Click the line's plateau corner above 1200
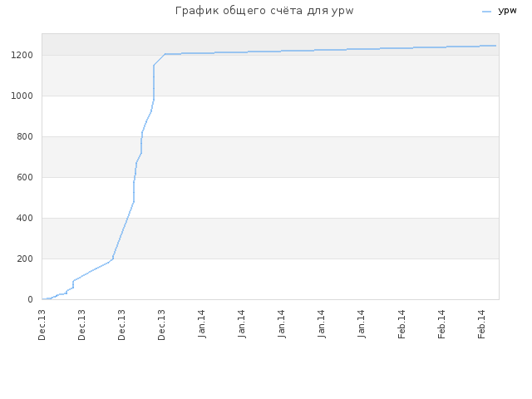532x399 pixels. click(x=165, y=53)
